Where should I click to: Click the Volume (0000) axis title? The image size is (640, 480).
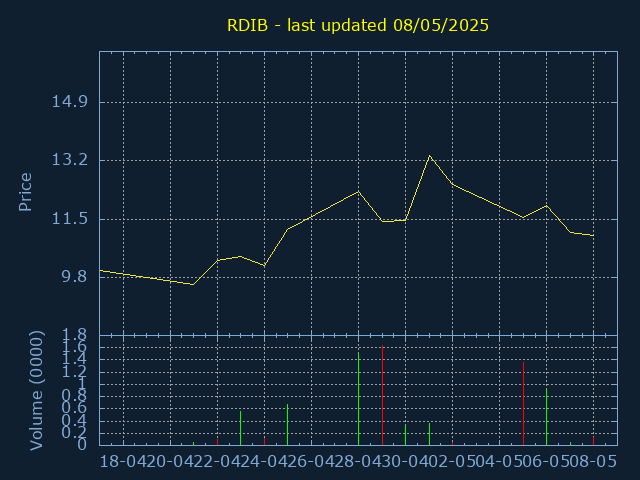37,391
